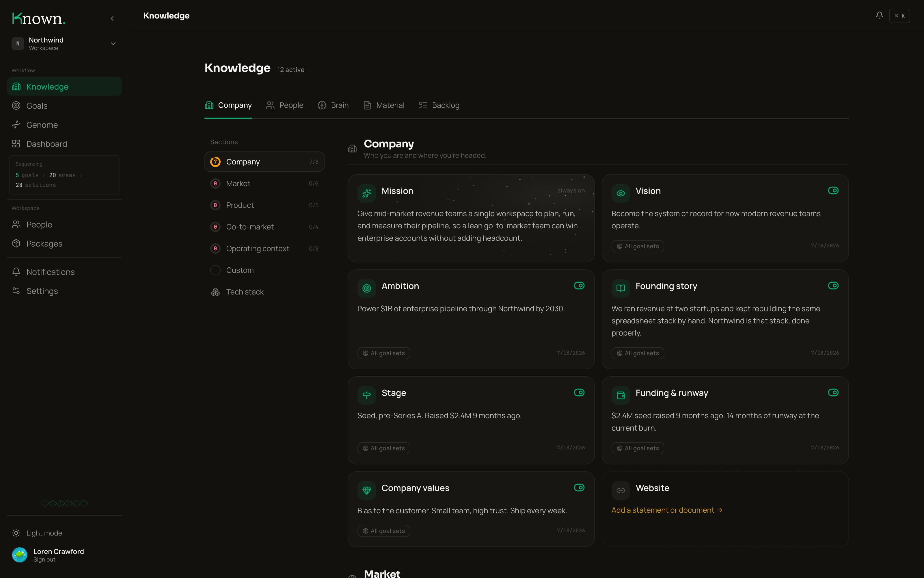924x578 pixels.
Task: Click the DNA helix decoration in sidebar
Action: click(x=64, y=503)
